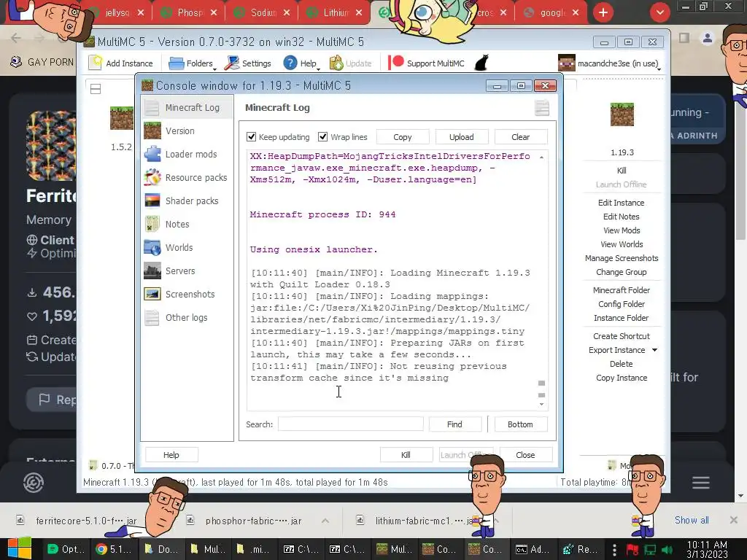
Task: Open a new Chrome tab with plus button
Action: click(603, 12)
